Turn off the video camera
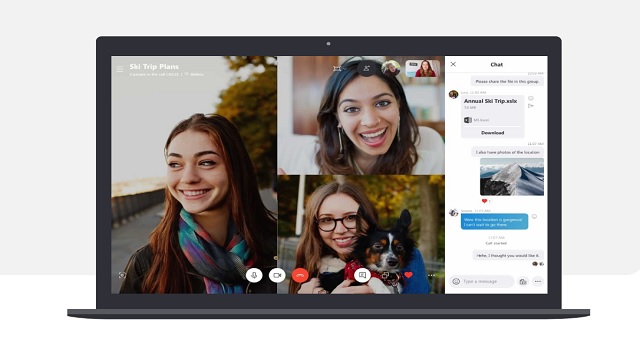This screenshot has width=640, height=360. point(277,275)
